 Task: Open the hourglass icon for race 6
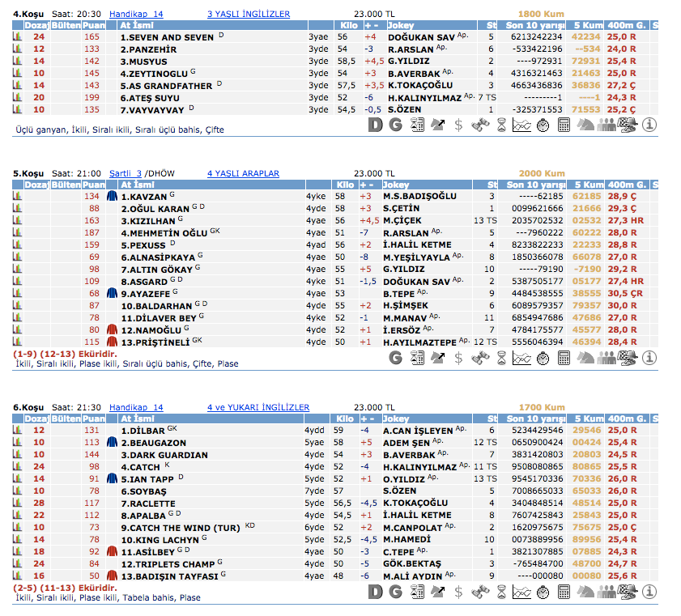(x=501, y=593)
